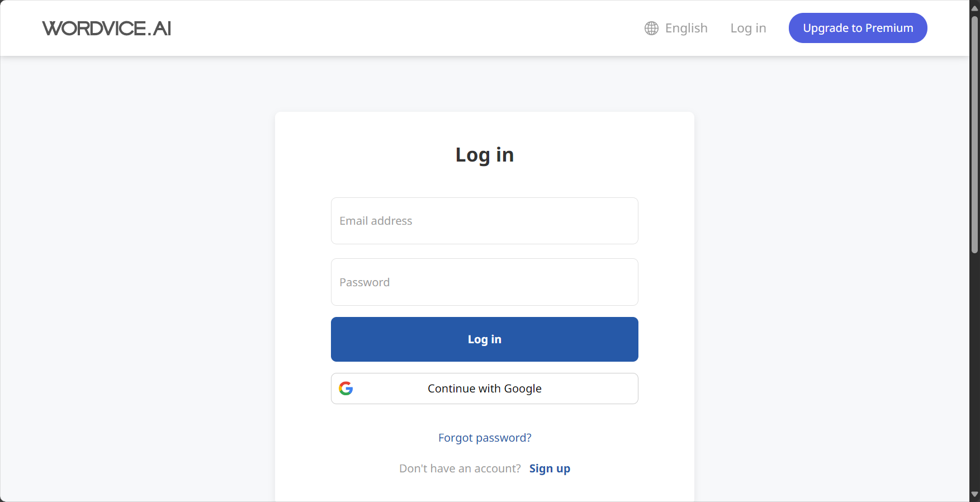Image resolution: width=980 pixels, height=502 pixels.
Task: Open Log in from the top navigation
Action: coord(748,28)
